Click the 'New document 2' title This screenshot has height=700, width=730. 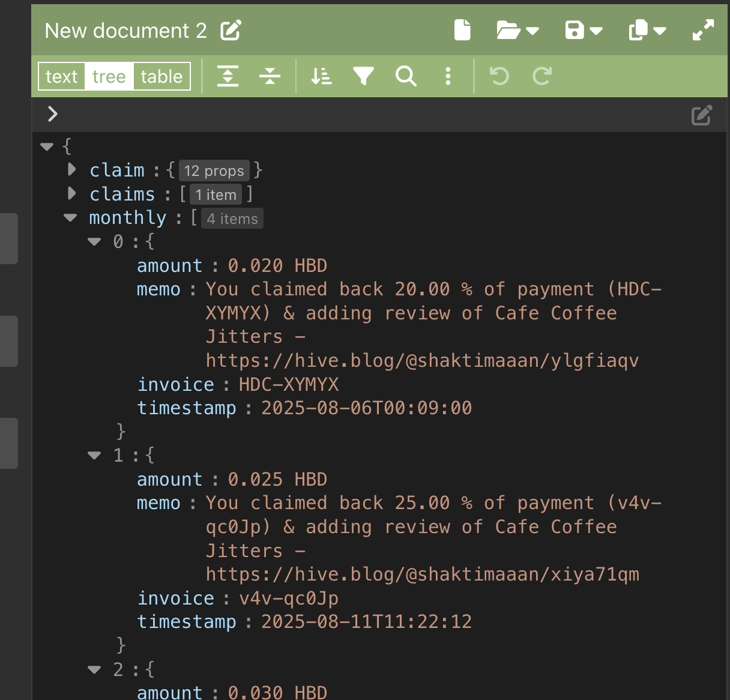tap(126, 30)
